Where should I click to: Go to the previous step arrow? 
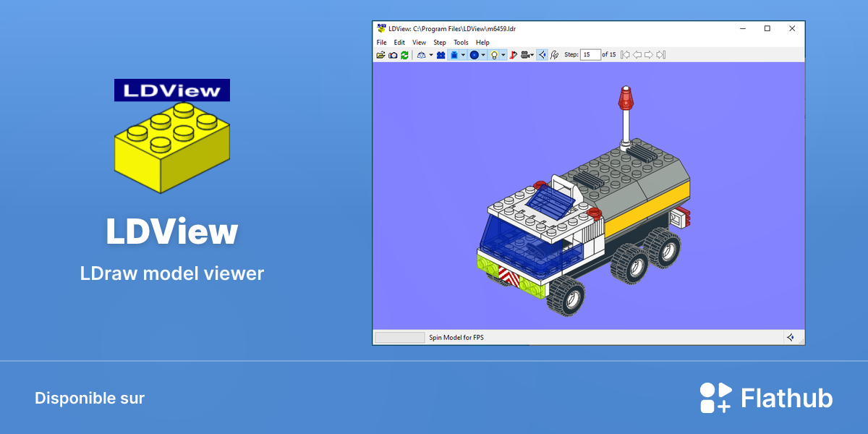tap(637, 55)
